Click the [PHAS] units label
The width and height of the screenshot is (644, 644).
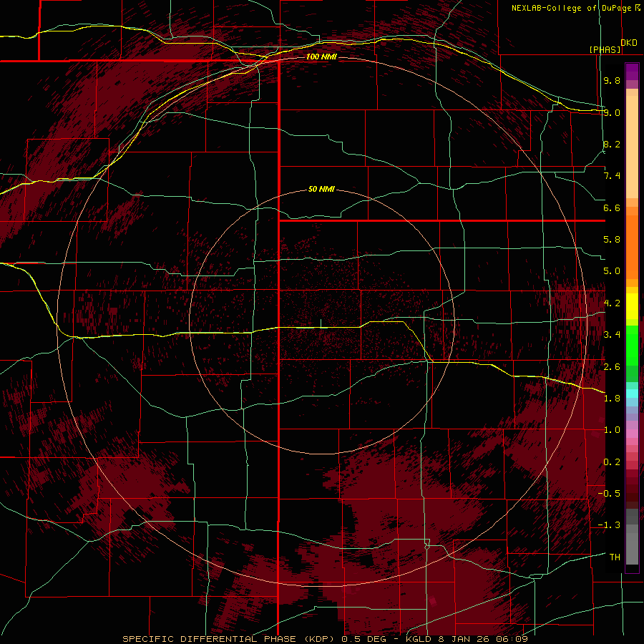[605, 50]
